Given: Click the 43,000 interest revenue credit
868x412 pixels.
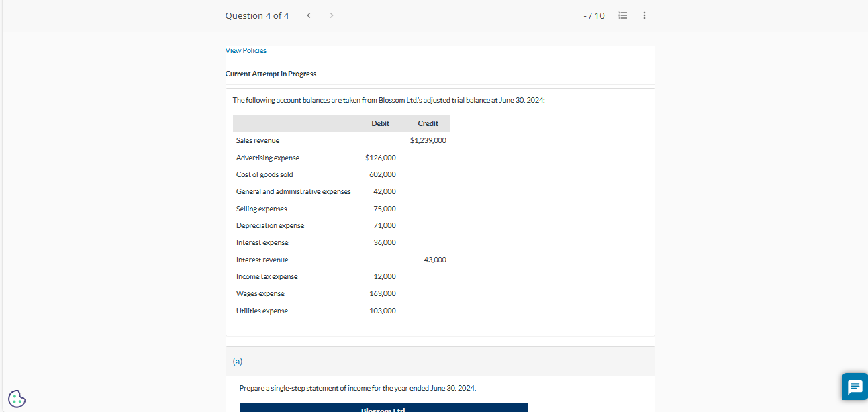Looking at the screenshot, I should point(435,260).
